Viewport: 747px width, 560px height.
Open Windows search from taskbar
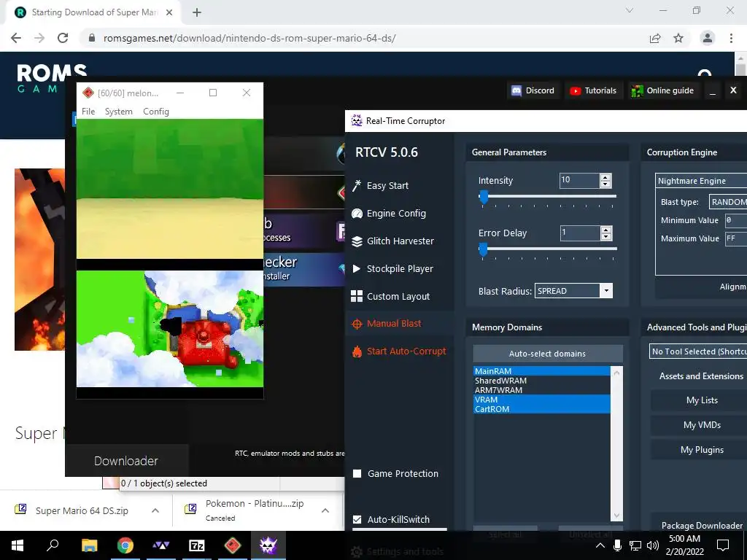click(x=53, y=545)
